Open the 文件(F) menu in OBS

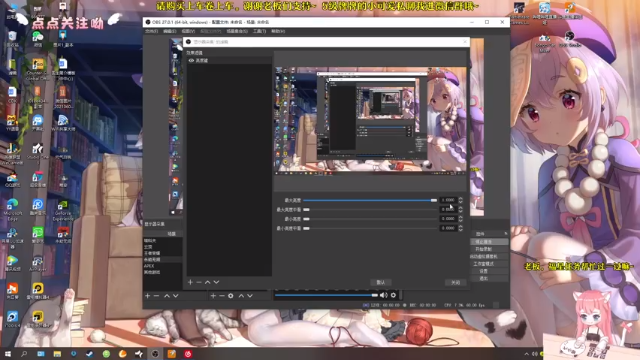click(151, 31)
